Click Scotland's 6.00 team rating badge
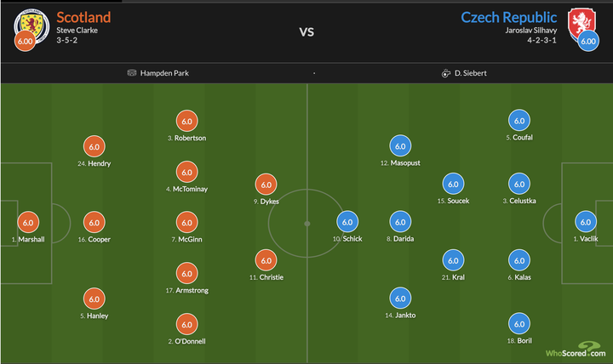 [x=26, y=41]
